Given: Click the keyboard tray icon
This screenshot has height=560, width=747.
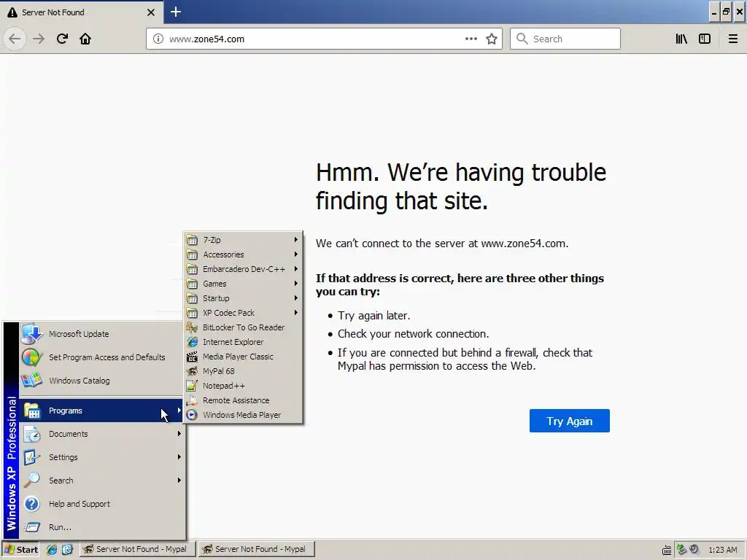Looking at the screenshot, I should coord(667,550).
